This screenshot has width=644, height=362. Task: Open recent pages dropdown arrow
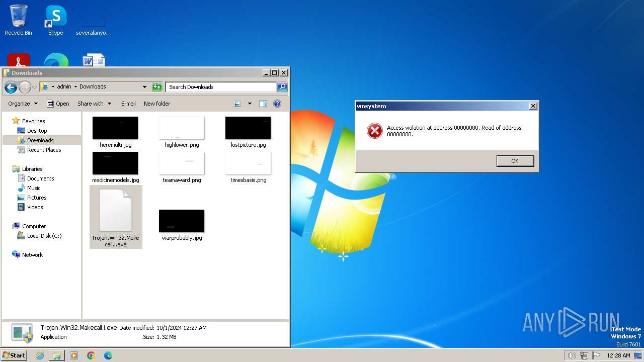point(34,87)
